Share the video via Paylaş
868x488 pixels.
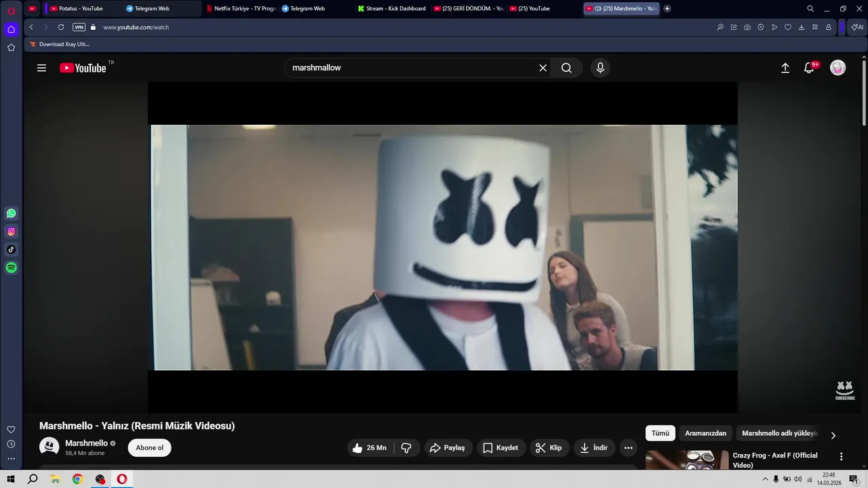point(448,448)
